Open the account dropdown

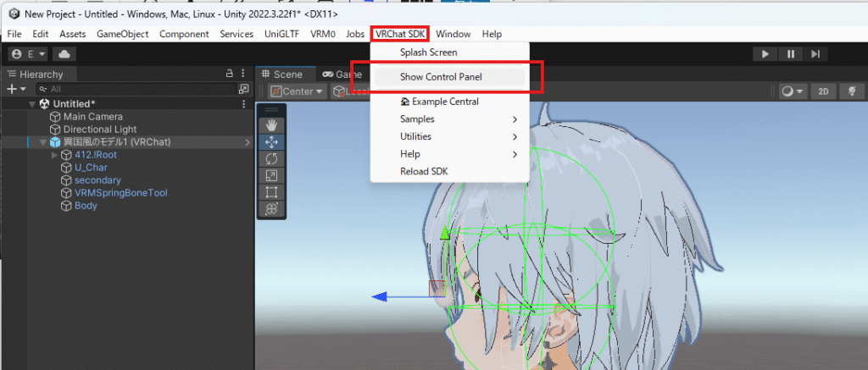pyautogui.click(x=29, y=54)
